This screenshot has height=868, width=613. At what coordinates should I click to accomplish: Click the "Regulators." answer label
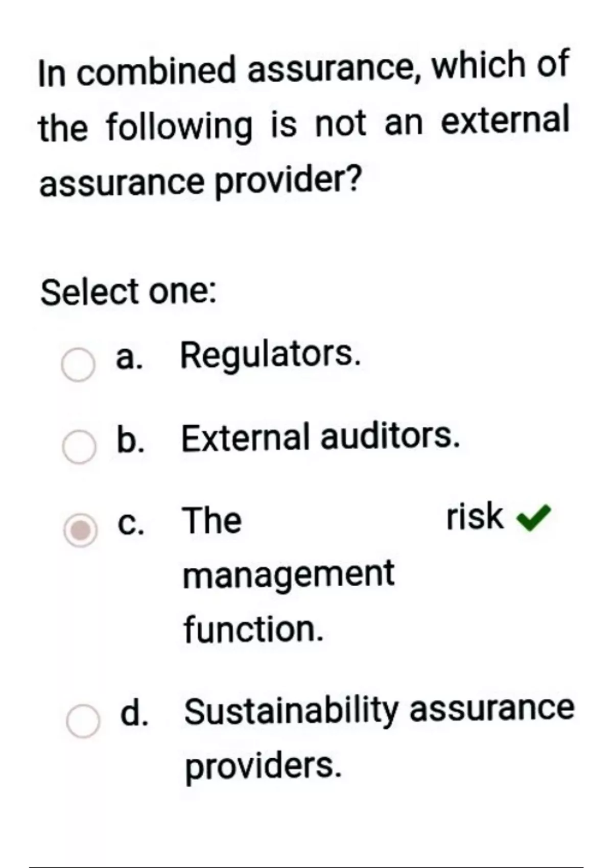270,354
